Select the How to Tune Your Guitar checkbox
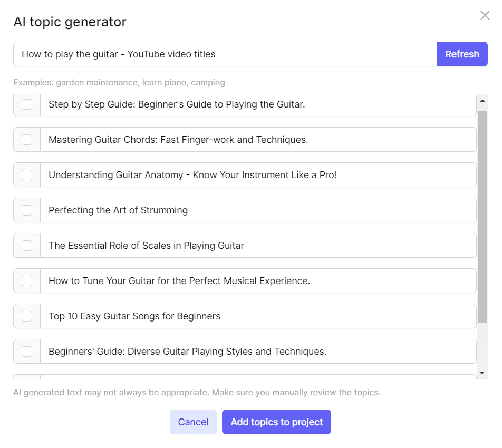 [27, 281]
